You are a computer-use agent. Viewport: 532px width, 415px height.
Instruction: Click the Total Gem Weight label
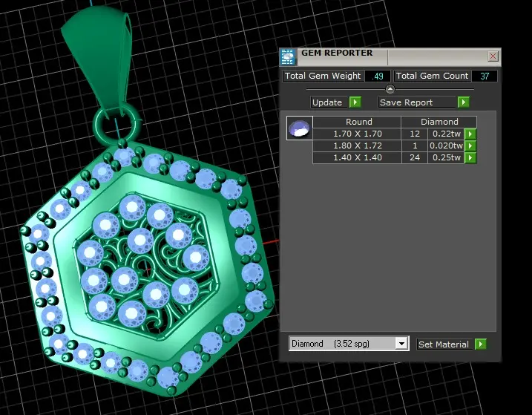click(x=323, y=76)
